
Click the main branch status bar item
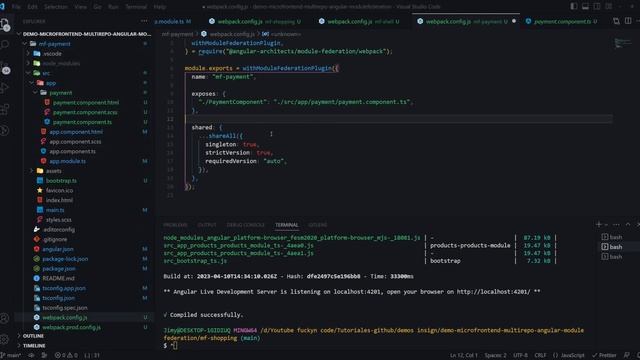11,356
